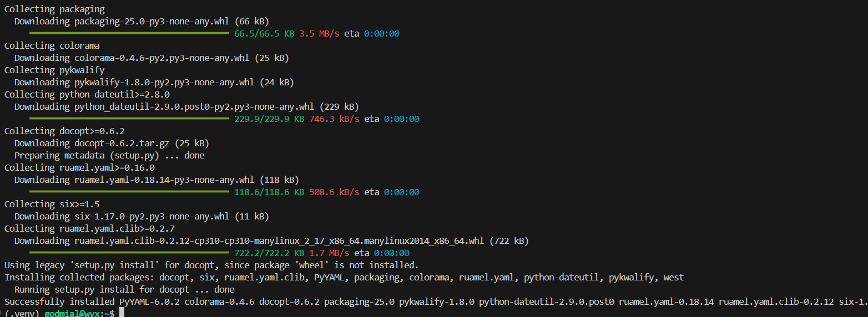Click the '722.2/722.2 KB' size readout
Image resolution: width=868 pixels, height=317 pixels.
269,253
